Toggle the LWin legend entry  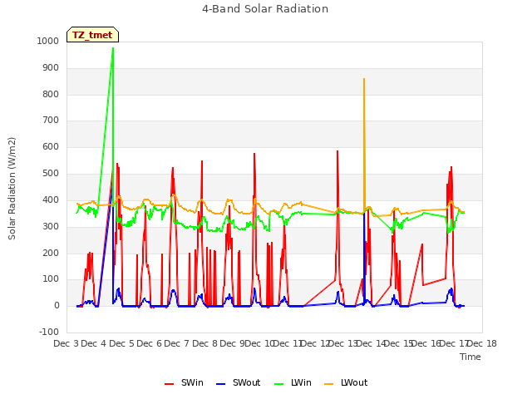click(293, 382)
